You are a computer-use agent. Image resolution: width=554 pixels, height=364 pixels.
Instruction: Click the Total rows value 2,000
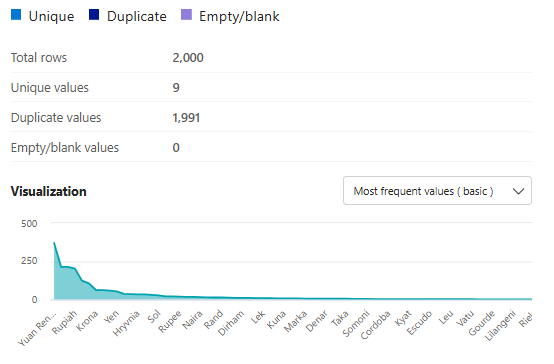click(x=188, y=58)
